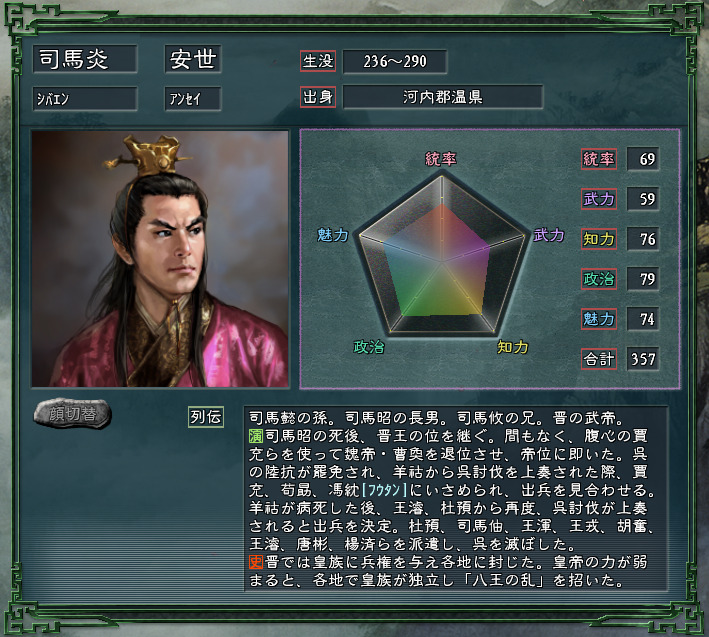Click the シバエン katakana reading field
This screenshot has width=709, height=637.
85,99
